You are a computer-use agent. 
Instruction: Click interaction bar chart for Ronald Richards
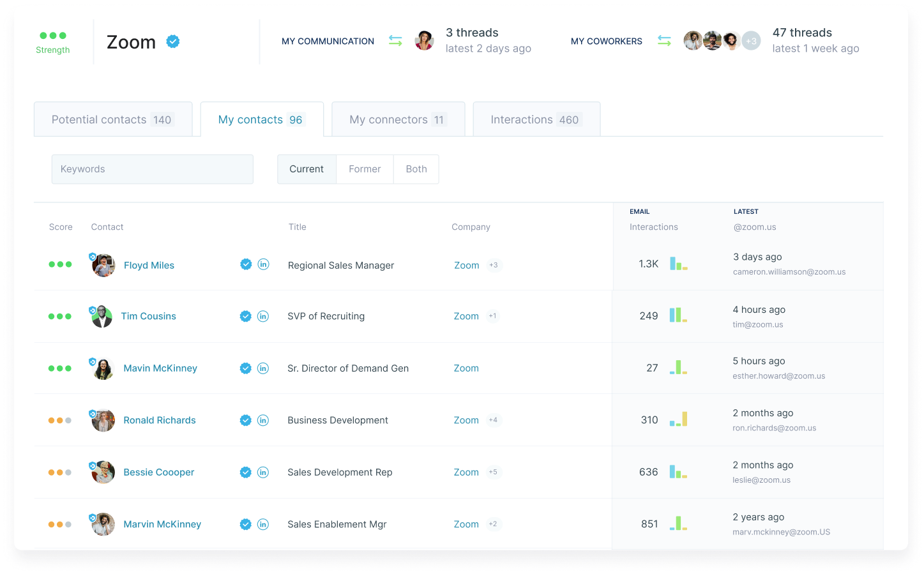click(x=678, y=419)
